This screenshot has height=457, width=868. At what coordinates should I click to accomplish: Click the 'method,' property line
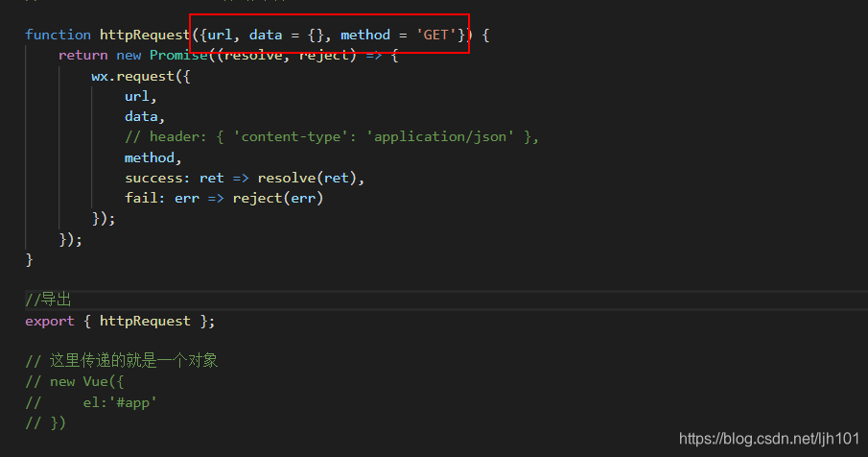(x=152, y=157)
